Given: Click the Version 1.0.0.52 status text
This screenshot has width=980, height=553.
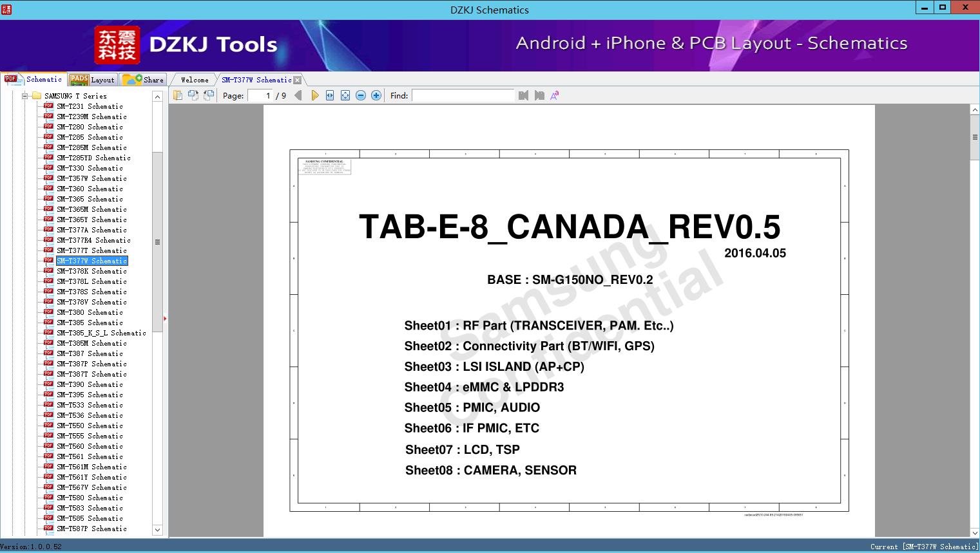Looking at the screenshot, I should [x=31, y=547].
